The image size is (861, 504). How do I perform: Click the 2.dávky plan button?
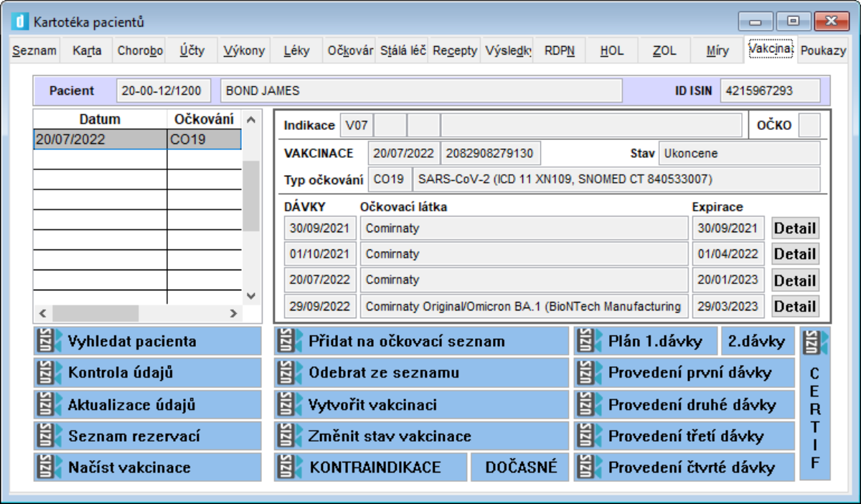coord(757,341)
